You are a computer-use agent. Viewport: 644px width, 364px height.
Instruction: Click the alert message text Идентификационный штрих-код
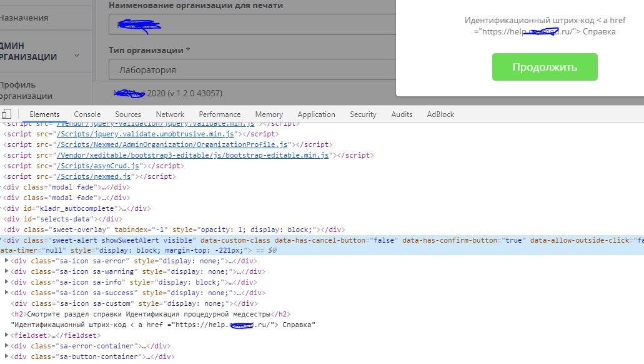tap(545, 26)
